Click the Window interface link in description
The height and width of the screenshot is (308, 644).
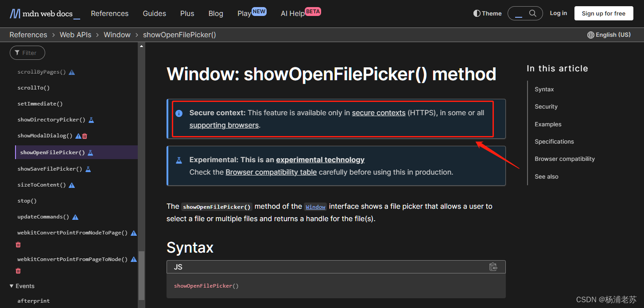click(x=315, y=207)
